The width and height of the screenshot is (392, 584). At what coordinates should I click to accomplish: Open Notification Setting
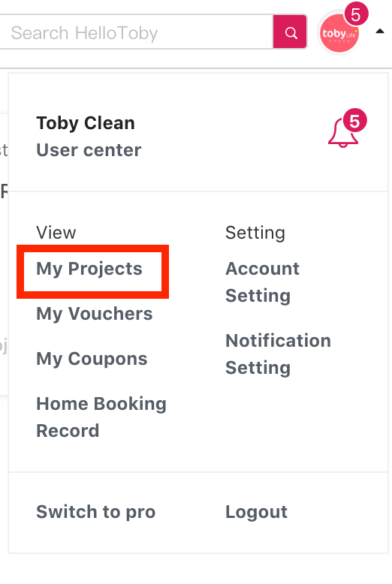click(279, 354)
